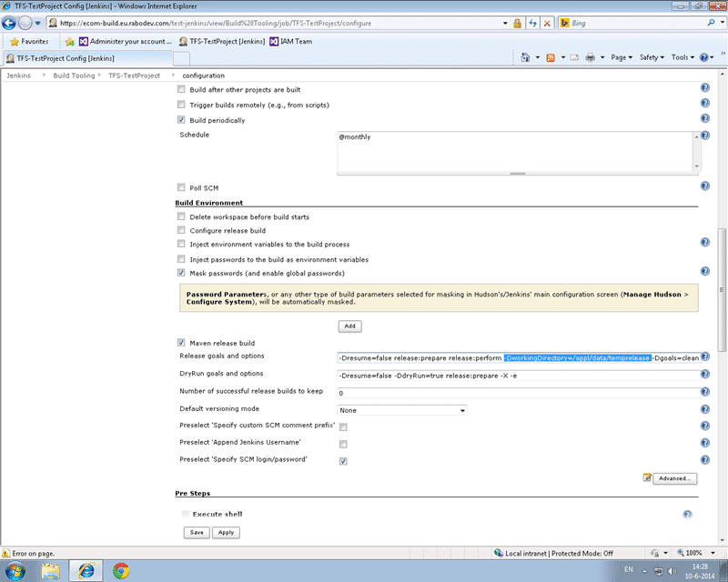Open address bar history dropdown arrow

pyautogui.click(x=505, y=24)
